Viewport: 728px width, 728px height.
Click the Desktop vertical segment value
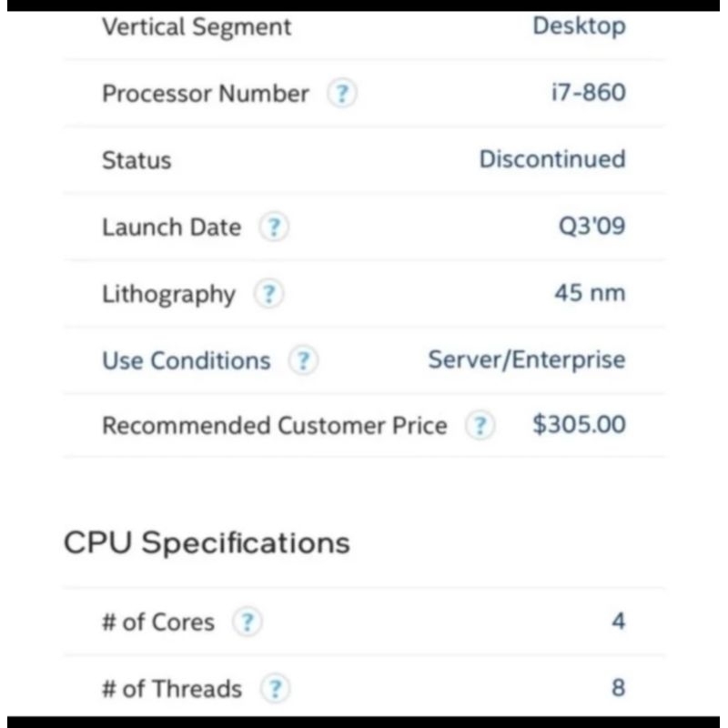click(x=579, y=26)
